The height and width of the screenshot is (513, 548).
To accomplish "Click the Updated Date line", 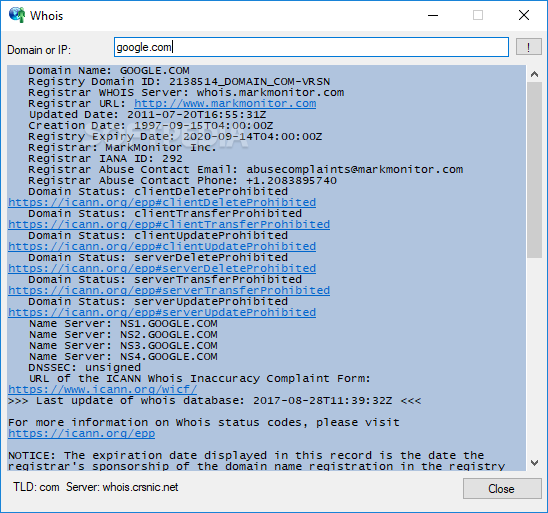I will [147, 115].
